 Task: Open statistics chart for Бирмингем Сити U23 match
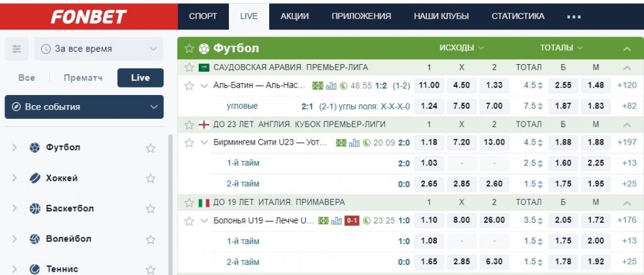pos(354,143)
